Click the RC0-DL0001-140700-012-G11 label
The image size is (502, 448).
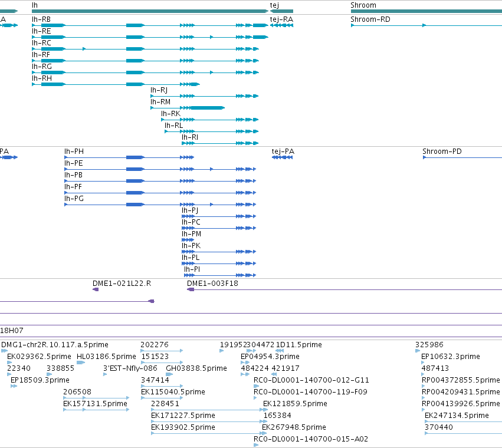click(x=311, y=380)
